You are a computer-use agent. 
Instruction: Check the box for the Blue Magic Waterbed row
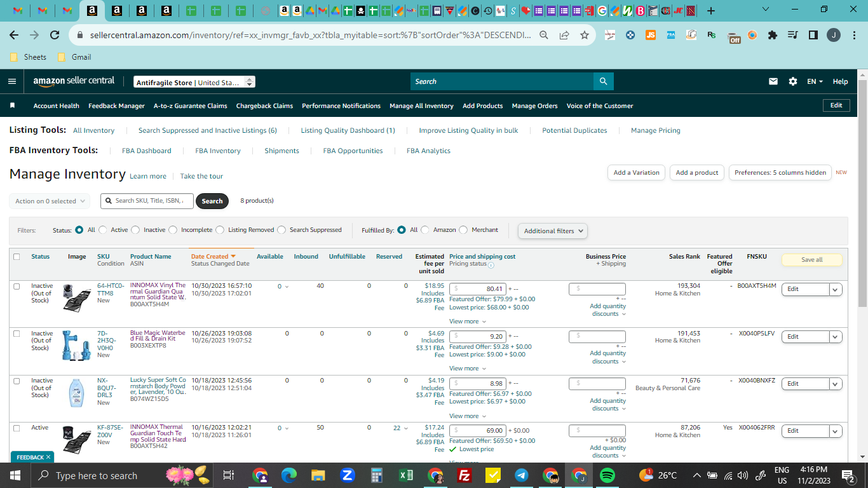[17, 334]
